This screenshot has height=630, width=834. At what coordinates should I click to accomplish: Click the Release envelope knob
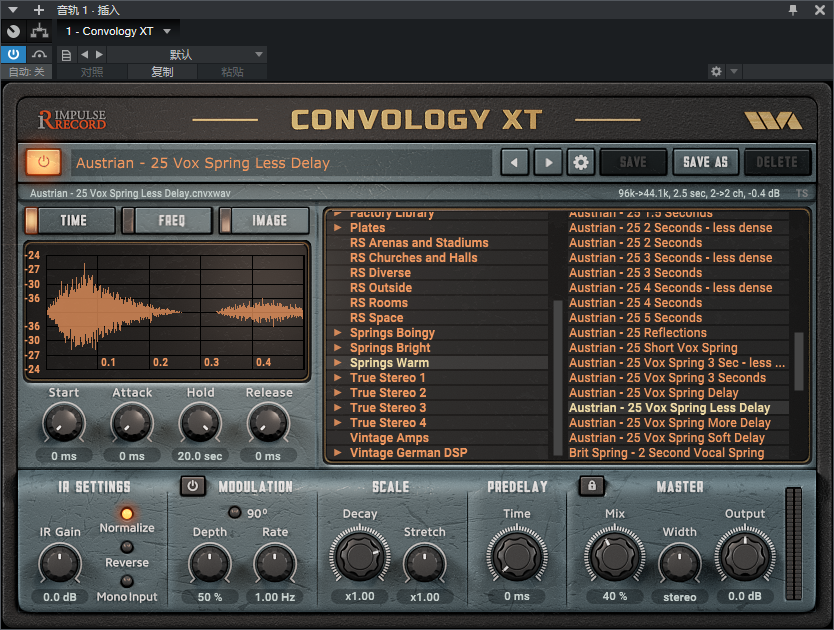[x=268, y=424]
